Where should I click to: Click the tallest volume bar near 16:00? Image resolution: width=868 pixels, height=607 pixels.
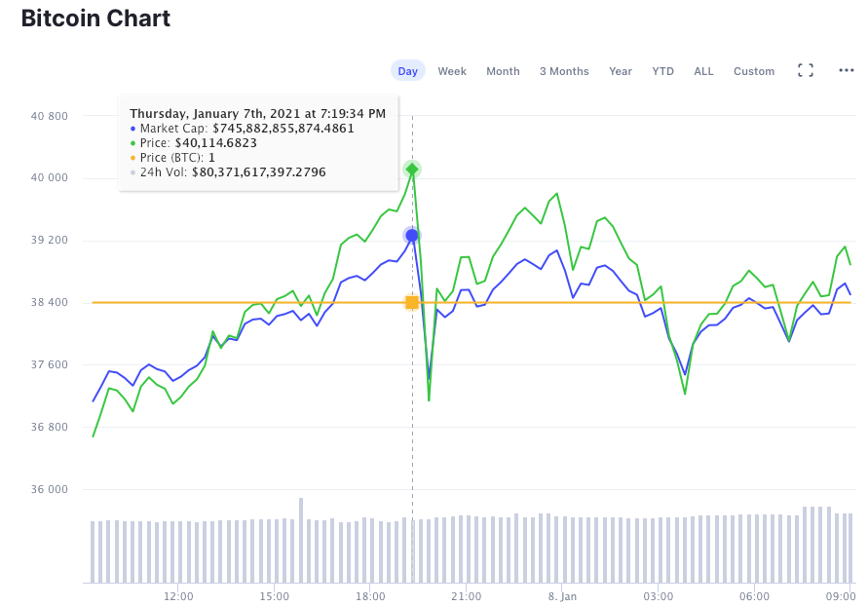point(301,540)
